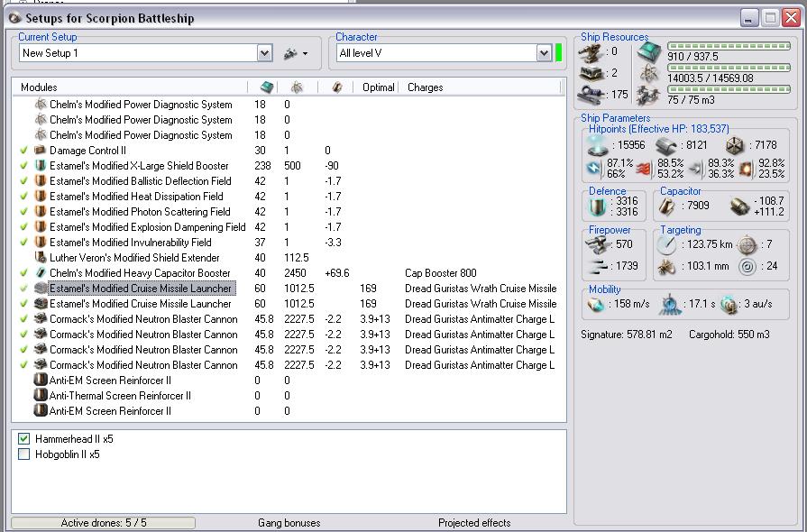Click the explosive resistance icon
This screenshot has width=807, height=532.
(746, 169)
